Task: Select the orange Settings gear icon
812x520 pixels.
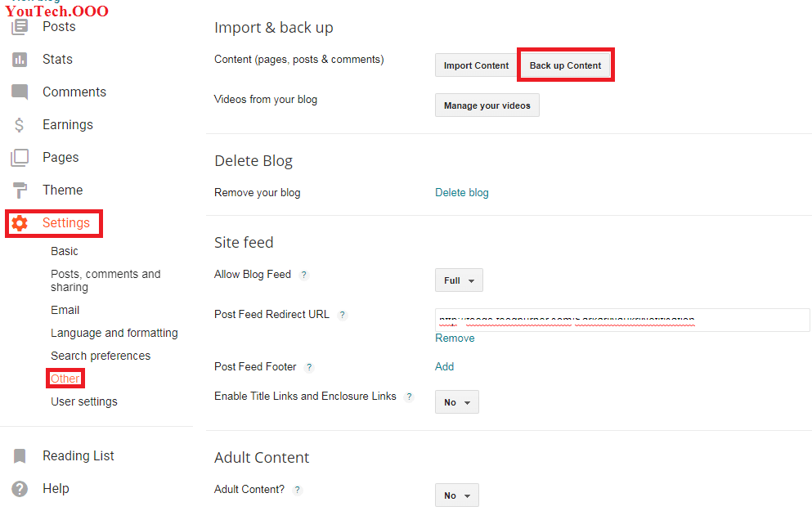Action: [x=20, y=223]
